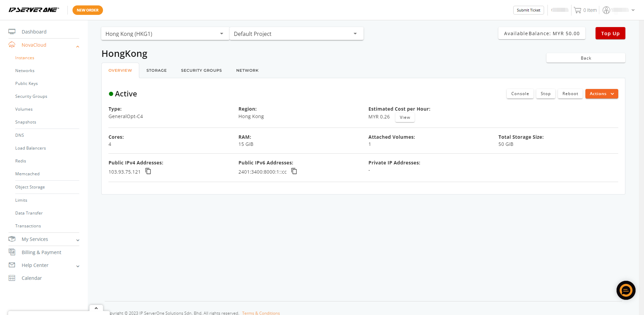Open DNS page
Viewport: 644px width, 315px height.
20,135
